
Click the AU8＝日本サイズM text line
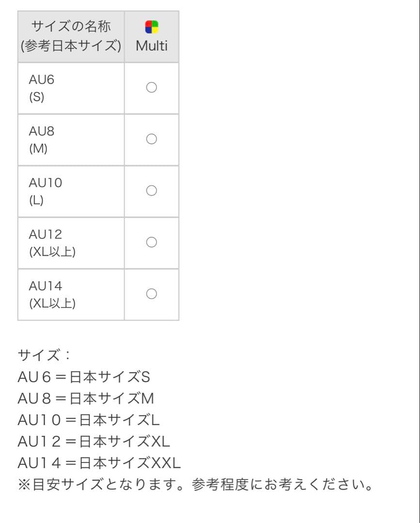(86, 399)
